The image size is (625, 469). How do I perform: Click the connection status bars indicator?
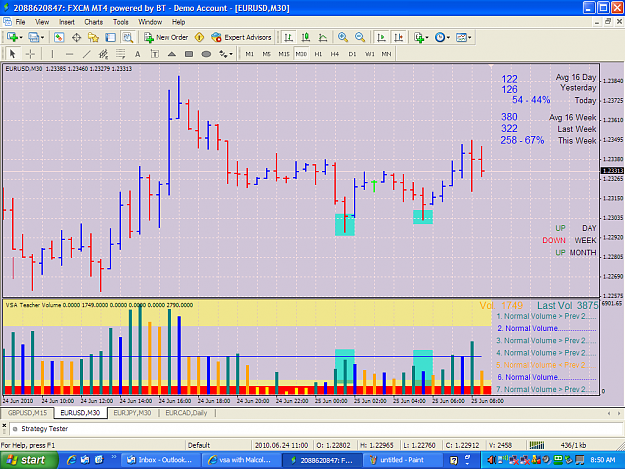(x=537, y=445)
